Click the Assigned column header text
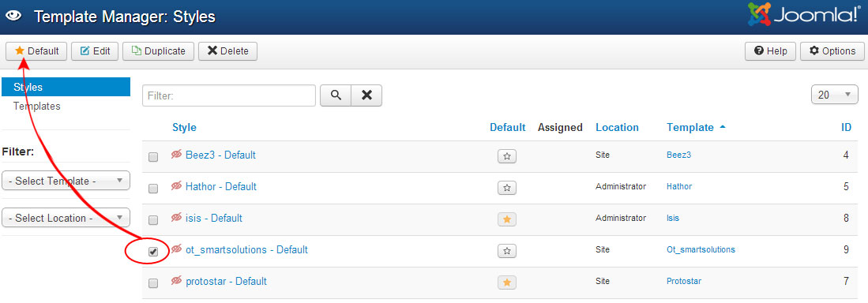 (x=560, y=127)
